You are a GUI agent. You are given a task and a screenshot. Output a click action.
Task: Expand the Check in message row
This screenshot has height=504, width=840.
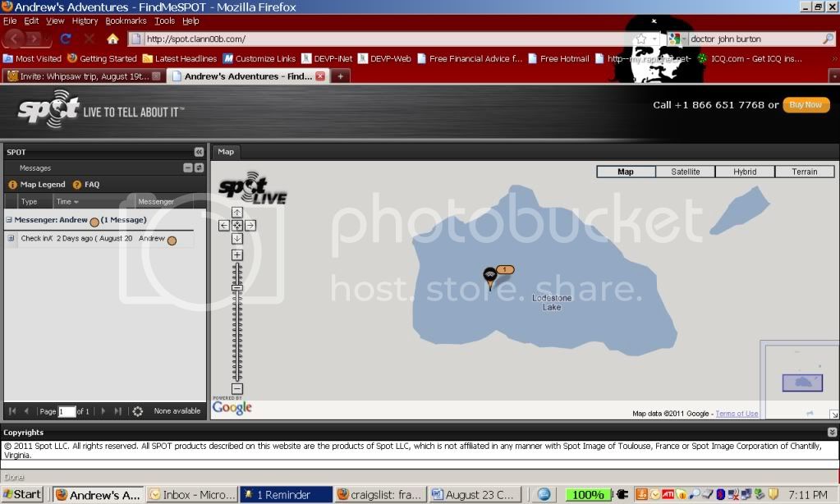click(11, 238)
